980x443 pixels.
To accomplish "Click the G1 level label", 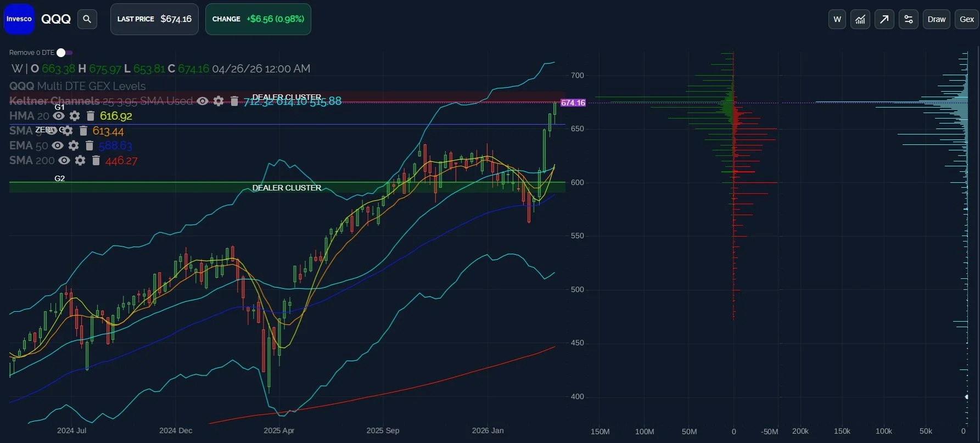I will pyautogui.click(x=60, y=107).
